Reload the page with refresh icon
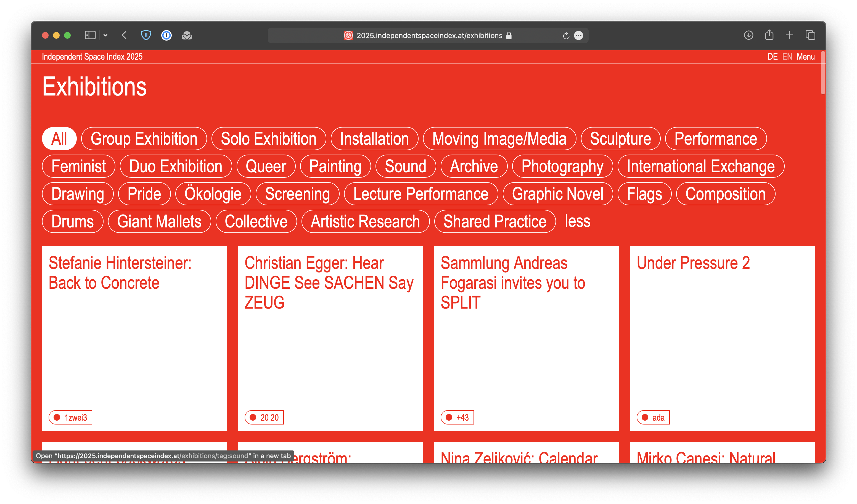857x504 pixels. [566, 36]
